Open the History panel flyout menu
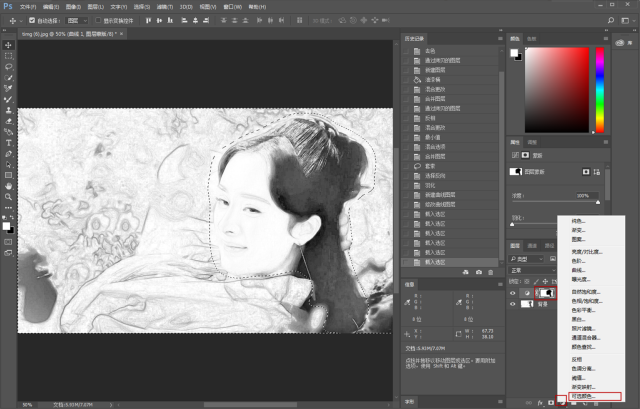640x409 pixels. point(500,38)
